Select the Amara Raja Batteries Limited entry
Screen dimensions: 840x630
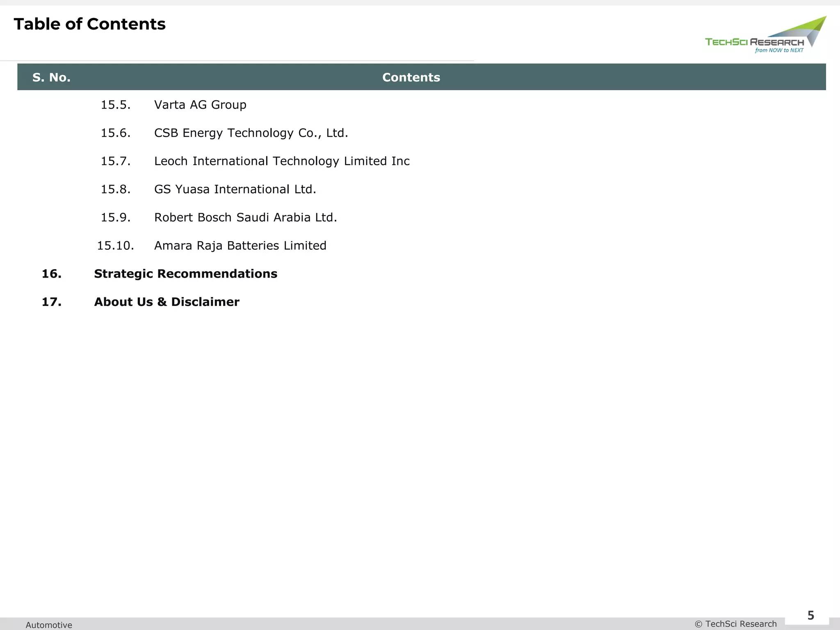tap(240, 246)
